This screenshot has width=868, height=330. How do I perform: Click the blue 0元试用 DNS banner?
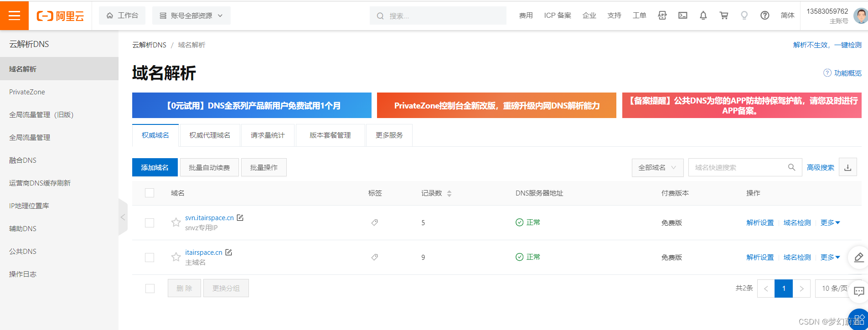click(x=252, y=105)
